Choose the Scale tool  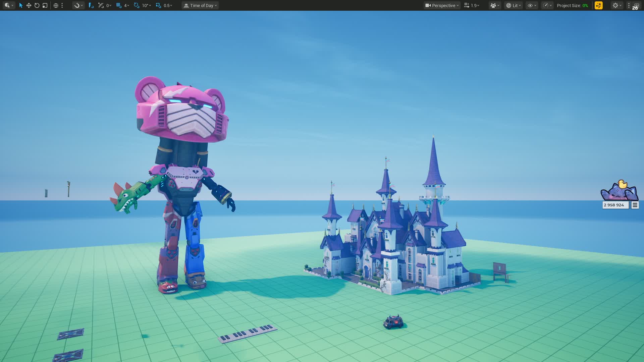[45, 5]
